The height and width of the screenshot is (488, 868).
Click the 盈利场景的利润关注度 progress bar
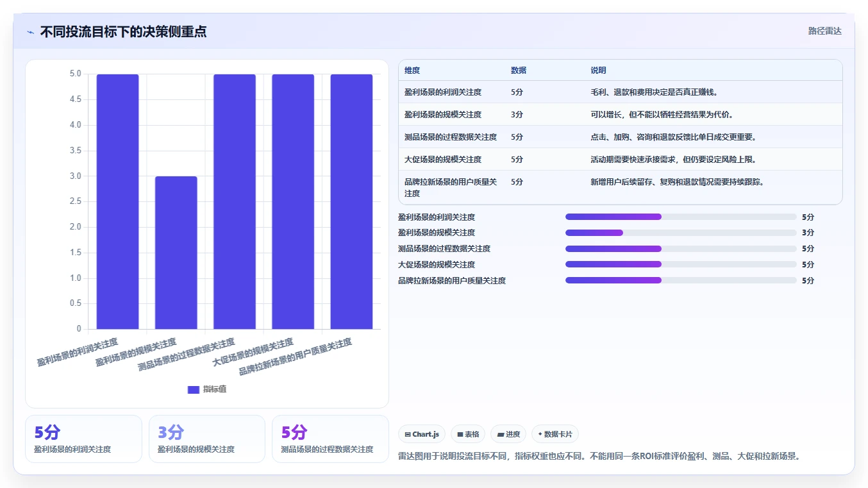coord(681,217)
